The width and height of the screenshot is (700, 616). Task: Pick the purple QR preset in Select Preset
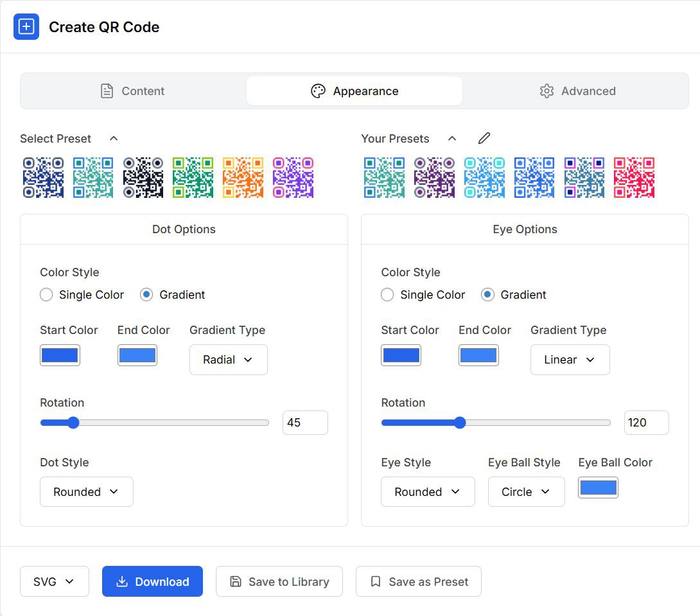point(293,177)
